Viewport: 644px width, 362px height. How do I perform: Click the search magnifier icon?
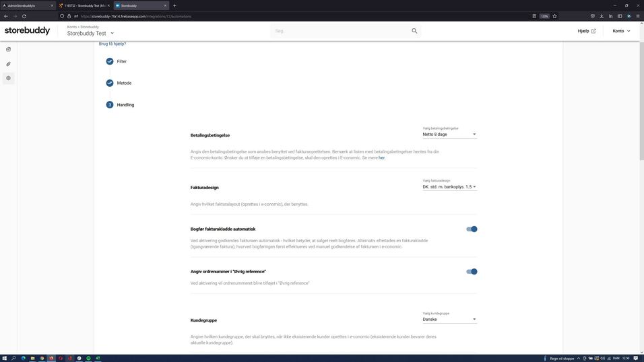(x=414, y=31)
